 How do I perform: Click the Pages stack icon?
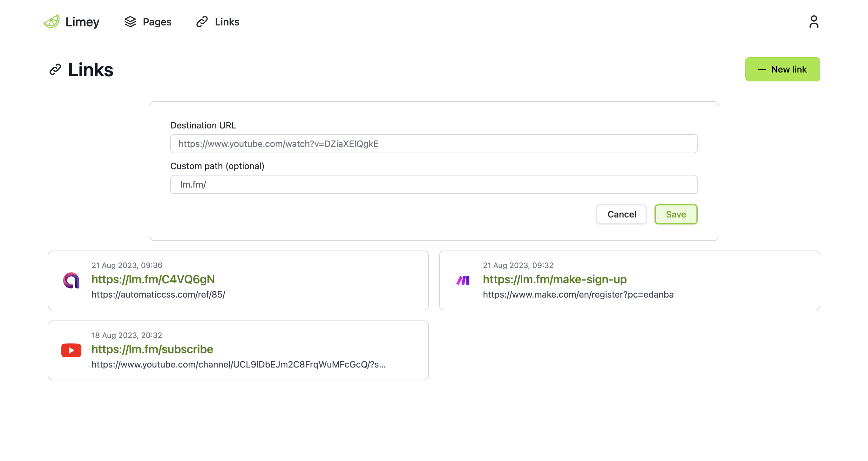(x=131, y=21)
